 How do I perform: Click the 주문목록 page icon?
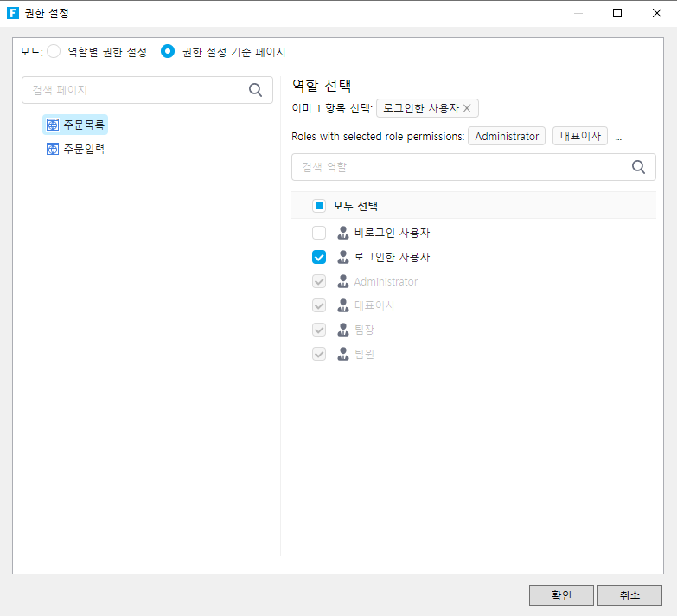pyautogui.click(x=53, y=125)
